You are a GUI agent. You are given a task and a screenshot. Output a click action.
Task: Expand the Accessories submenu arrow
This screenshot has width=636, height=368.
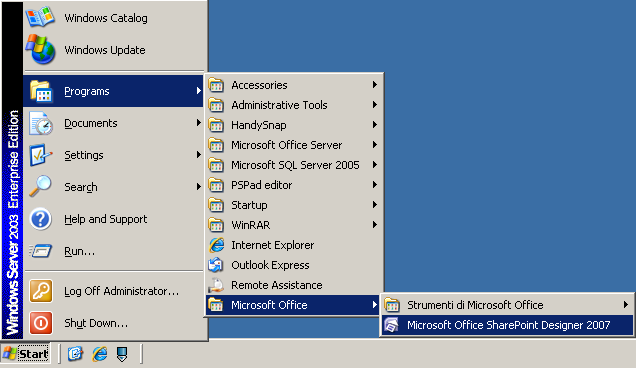(375, 84)
